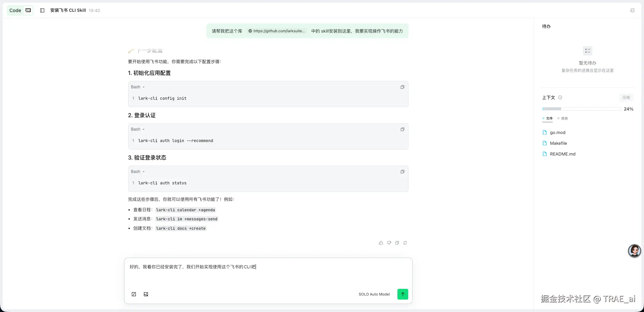Image resolution: width=644 pixels, height=312 pixels.
Task: Click the slash command icon in input box
Action: [134, 294]
